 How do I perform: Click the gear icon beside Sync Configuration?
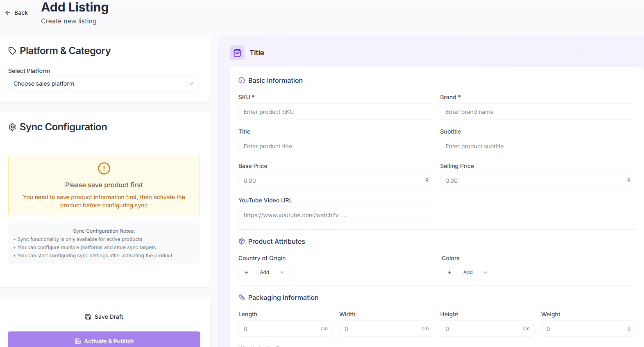coord(12,127)
